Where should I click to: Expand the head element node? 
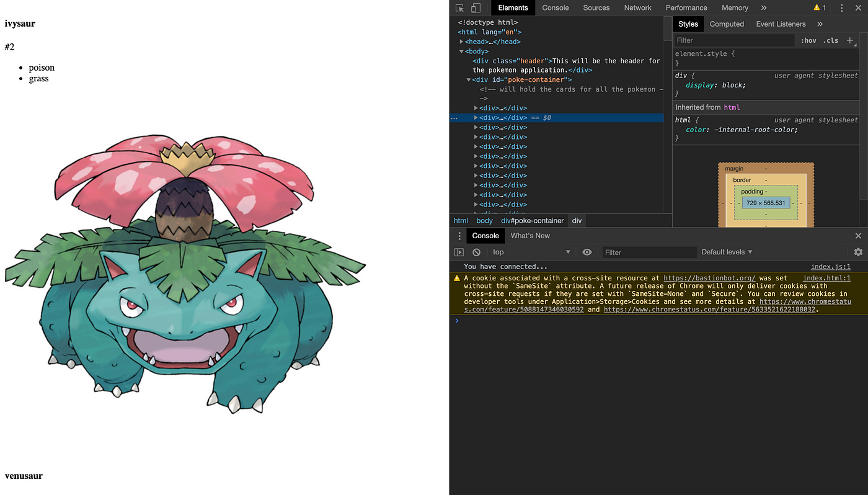461,42
